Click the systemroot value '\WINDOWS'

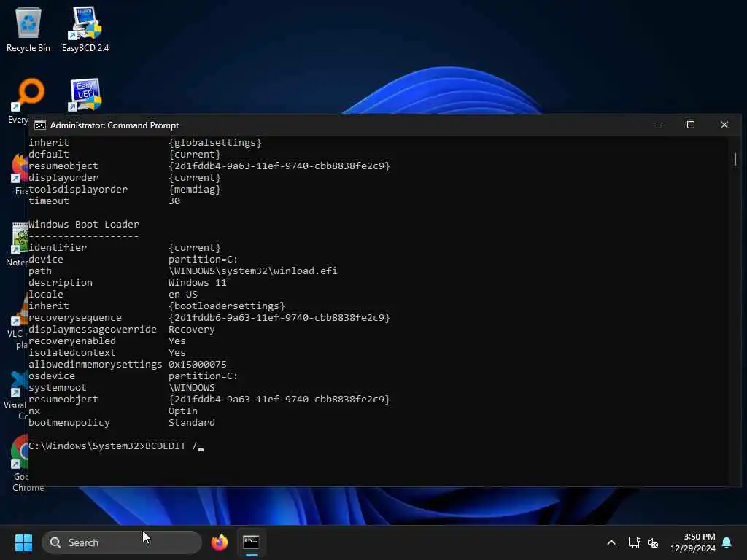[x=192, y=388]
